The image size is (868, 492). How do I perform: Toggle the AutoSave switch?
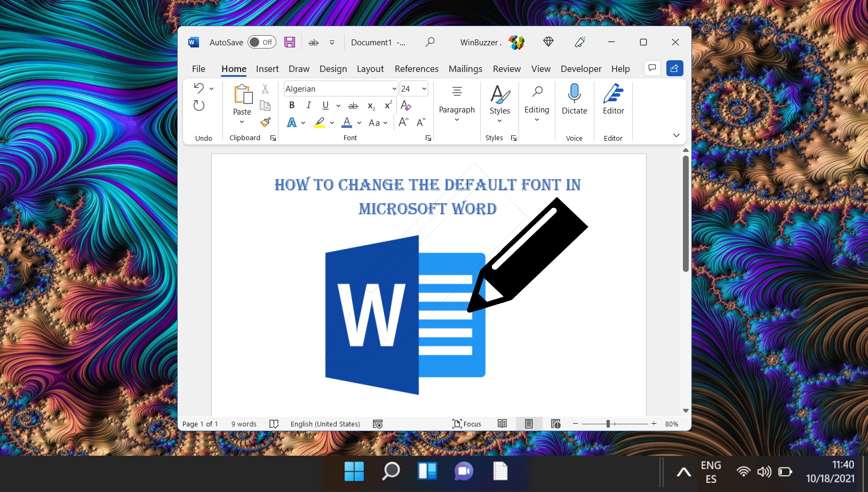point(261,42)
